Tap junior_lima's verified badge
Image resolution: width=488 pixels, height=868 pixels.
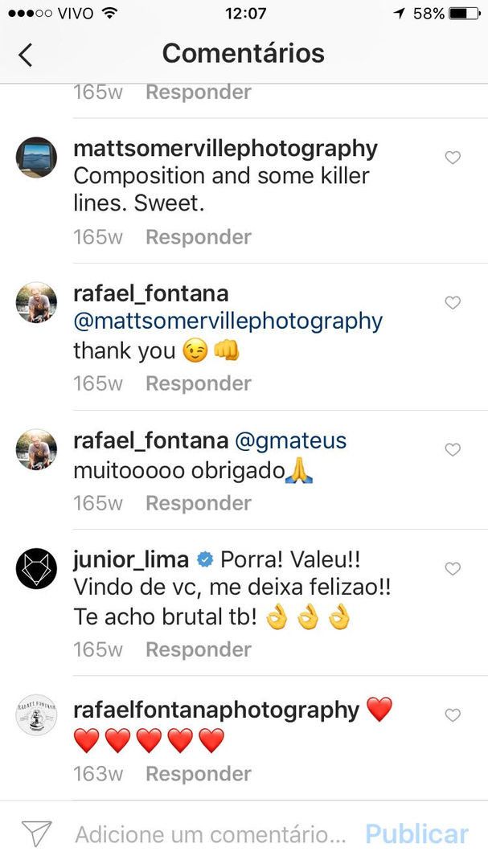coord(205,559)
